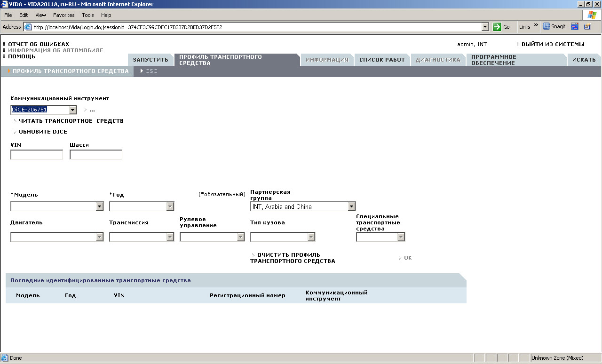Click the green Go arrow button

click(497, 27)
